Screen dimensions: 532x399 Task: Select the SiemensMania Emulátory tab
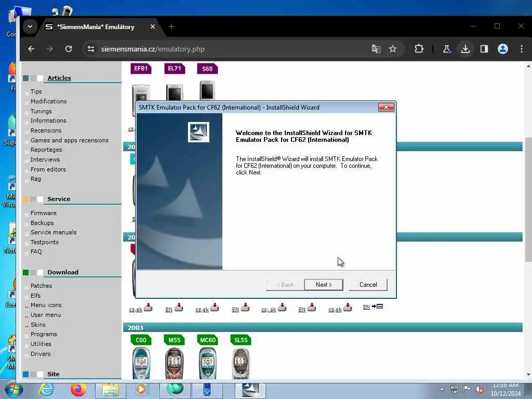point(95,27)
